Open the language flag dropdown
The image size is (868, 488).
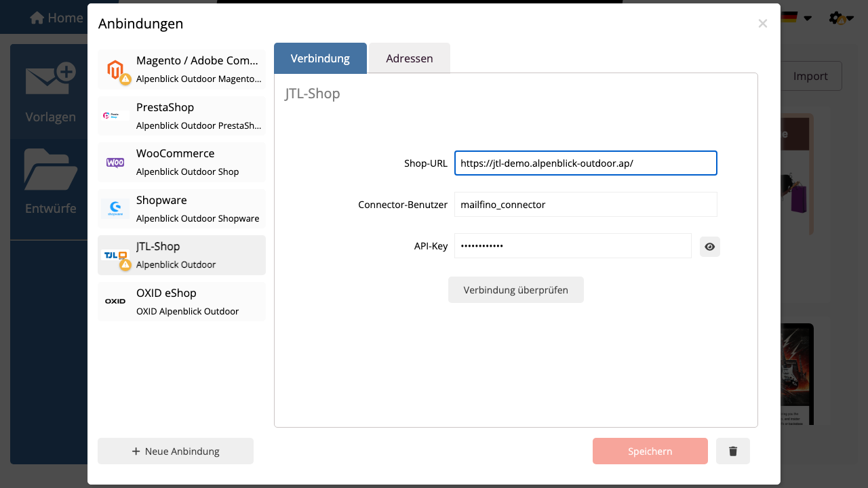[796, 18]
